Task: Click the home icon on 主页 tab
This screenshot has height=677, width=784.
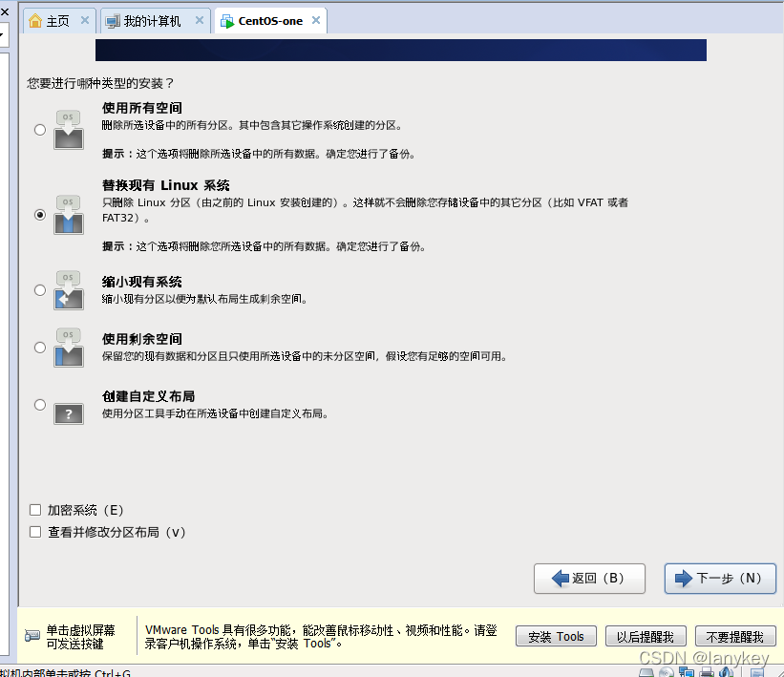Action: point(35,21)
